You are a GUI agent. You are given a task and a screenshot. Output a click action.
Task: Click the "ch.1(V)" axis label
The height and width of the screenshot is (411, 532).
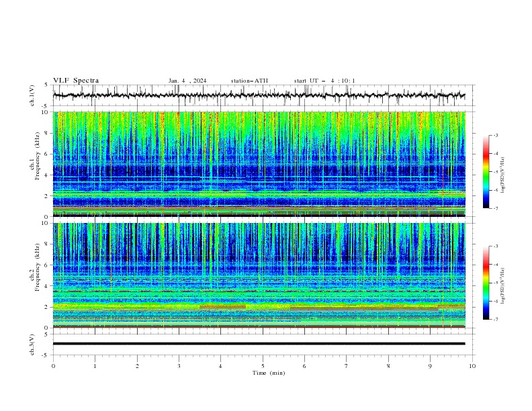(x=32, y=95)
